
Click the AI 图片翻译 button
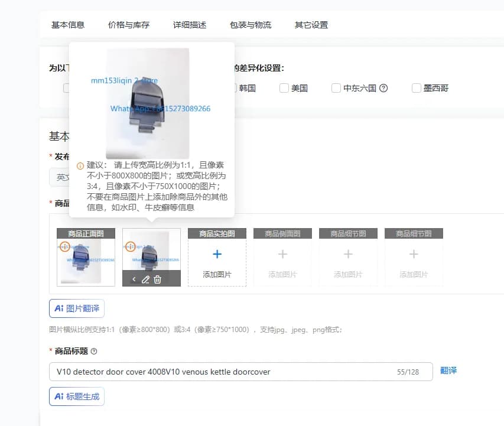click(x=77, y=308)
